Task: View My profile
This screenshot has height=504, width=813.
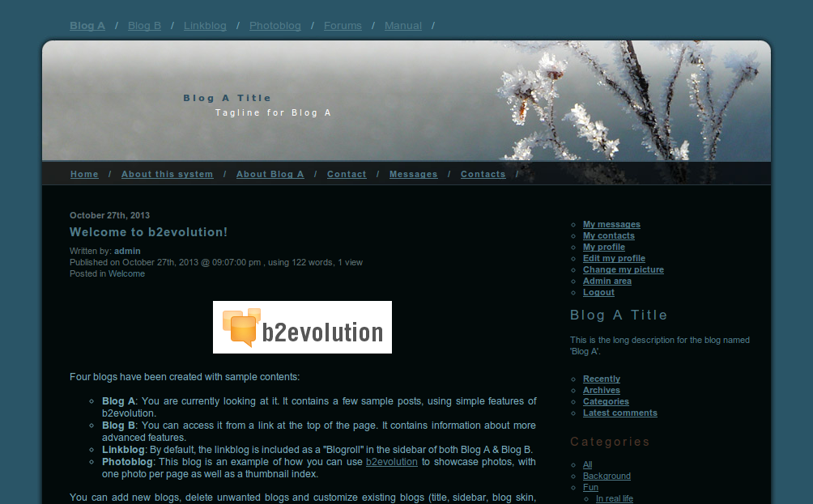Action: click(603, 247)
